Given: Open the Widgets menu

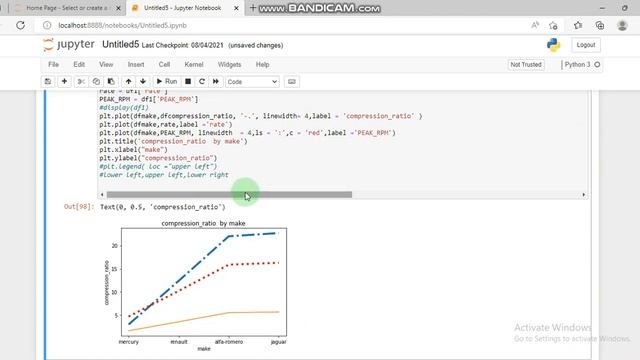Looking at the screenshot, I should pos(229,64).
